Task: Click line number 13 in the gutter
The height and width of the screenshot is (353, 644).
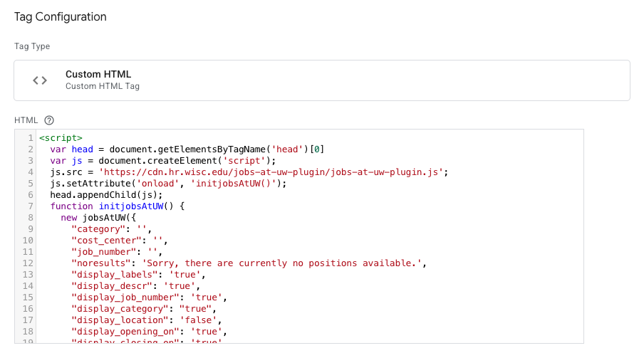Action: [x=28, y=275]
